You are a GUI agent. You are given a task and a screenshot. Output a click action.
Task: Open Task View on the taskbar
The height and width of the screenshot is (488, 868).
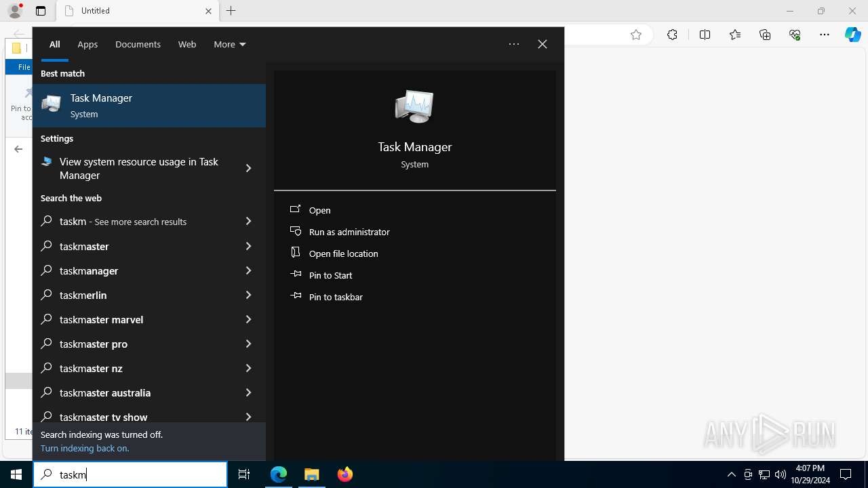(244, 474)
